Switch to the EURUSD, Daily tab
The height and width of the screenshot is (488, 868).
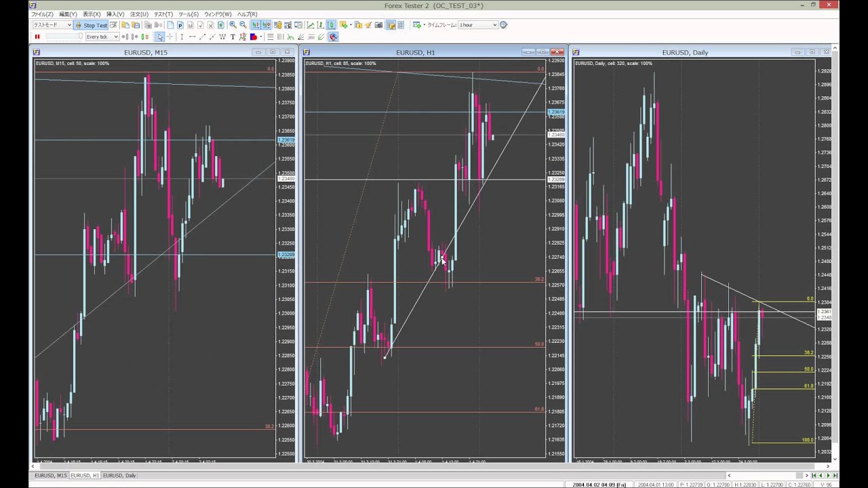click(x=119, y=476)
